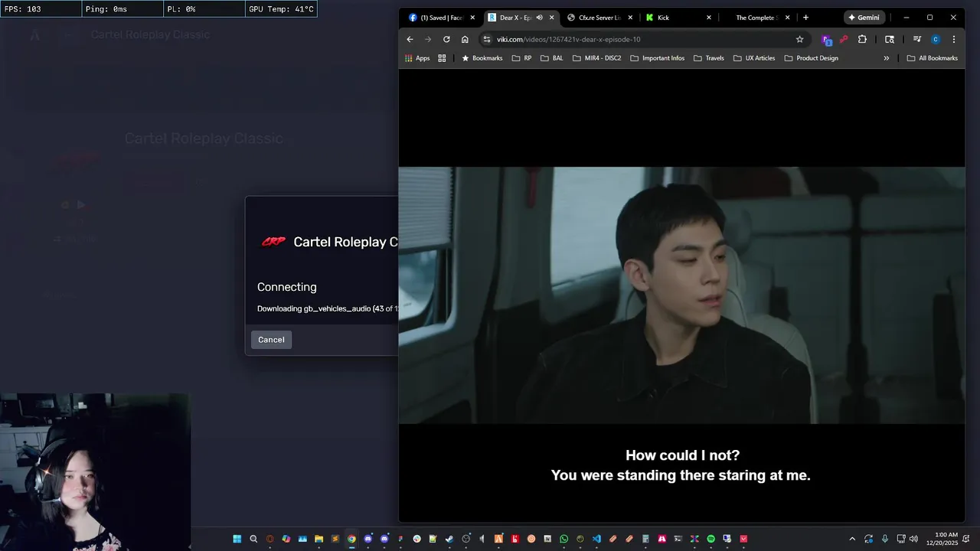Open the tab groups grid icon

[x=442, y=58]
